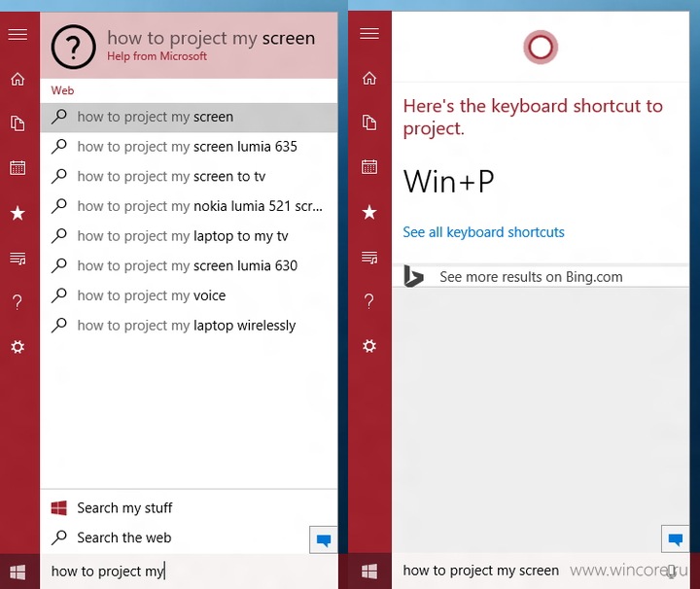The height and width of the screenshot is (589, 700).
Task: Open the Settings gear in the right sidebar
Action: (369, 346)
